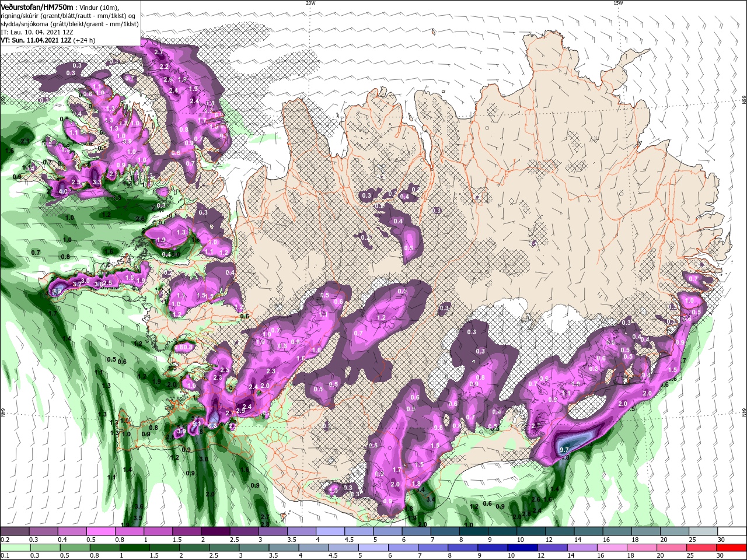The width and height of the screenshot is (747, 560).
Task: Click the 'VT: Sun. 11.04.2021 12Z (+24 h)' line
Action: click(x=48, y=40)
